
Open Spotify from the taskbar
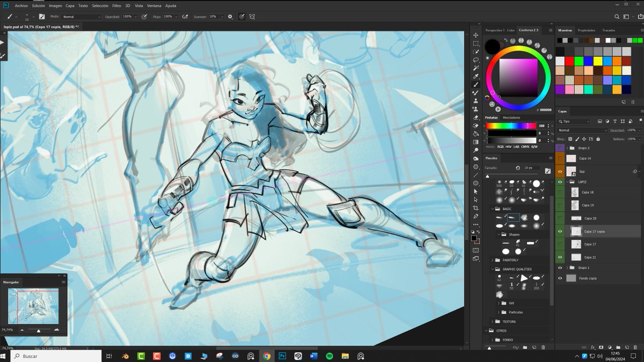click(x=330, y=356)
